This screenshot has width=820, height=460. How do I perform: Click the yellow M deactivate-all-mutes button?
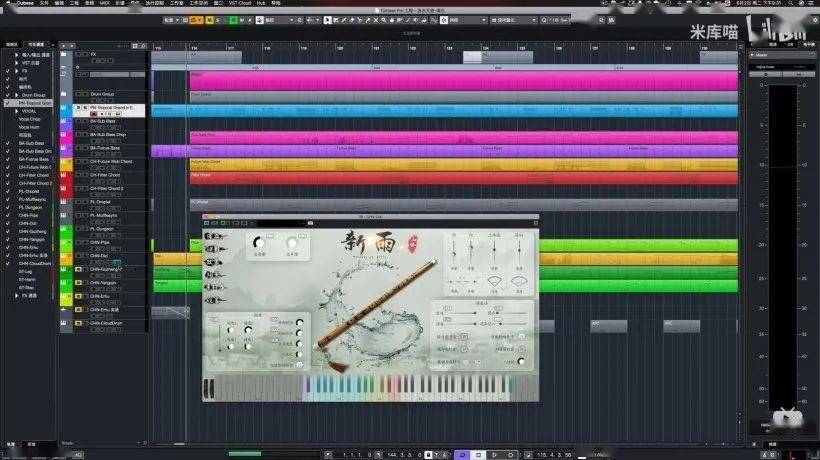pyautogui.click(x=209, y=20)
